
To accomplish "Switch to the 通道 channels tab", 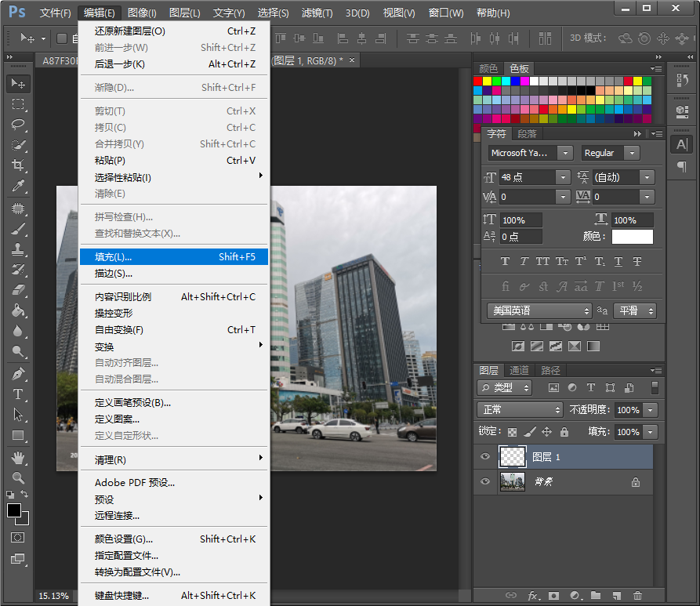I will [x=519, y=370].
